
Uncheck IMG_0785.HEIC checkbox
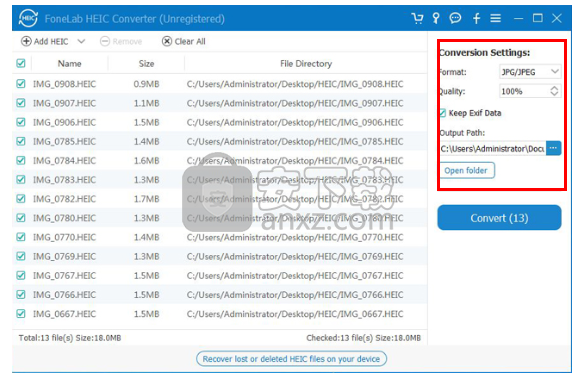click(x=21, y=142)
